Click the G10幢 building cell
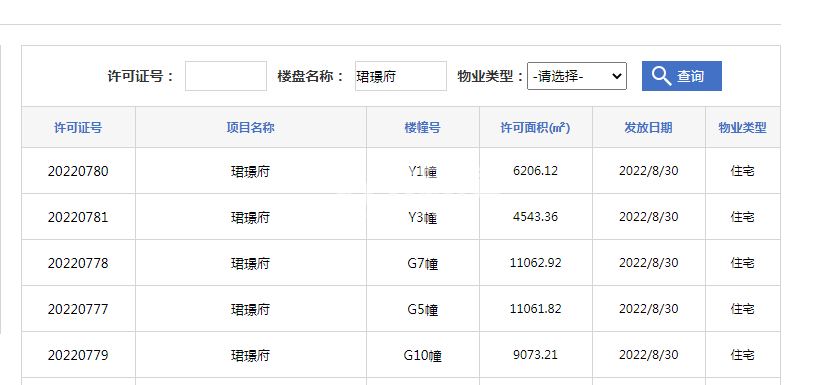The image size is (819, 385). 423,356
